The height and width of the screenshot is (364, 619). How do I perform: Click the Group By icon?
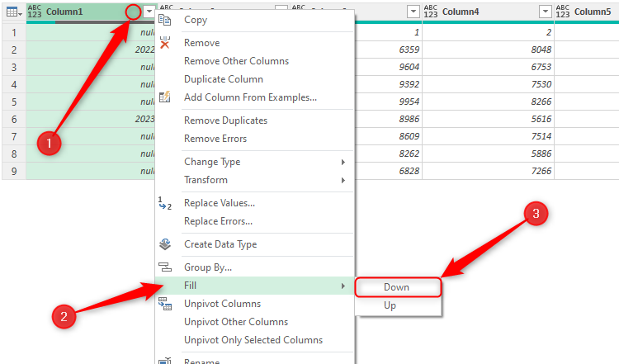coord(164,267)
